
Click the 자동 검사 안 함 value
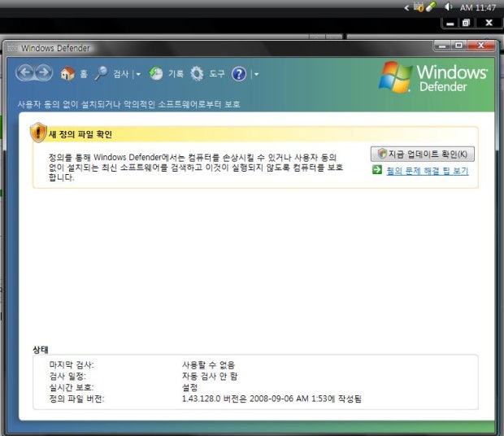210,376
